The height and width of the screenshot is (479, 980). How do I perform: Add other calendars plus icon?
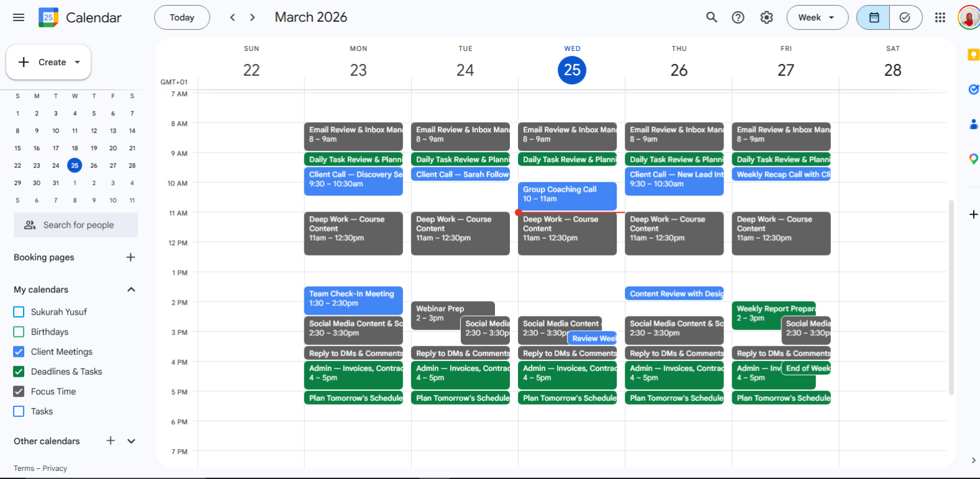[x=111, y=441]
